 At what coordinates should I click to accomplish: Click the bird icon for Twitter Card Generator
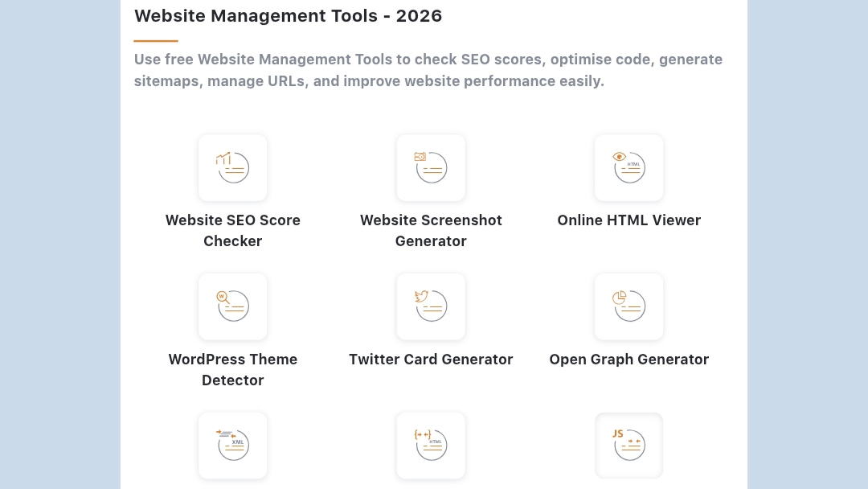pyautogui.click(x=431, y=306)
